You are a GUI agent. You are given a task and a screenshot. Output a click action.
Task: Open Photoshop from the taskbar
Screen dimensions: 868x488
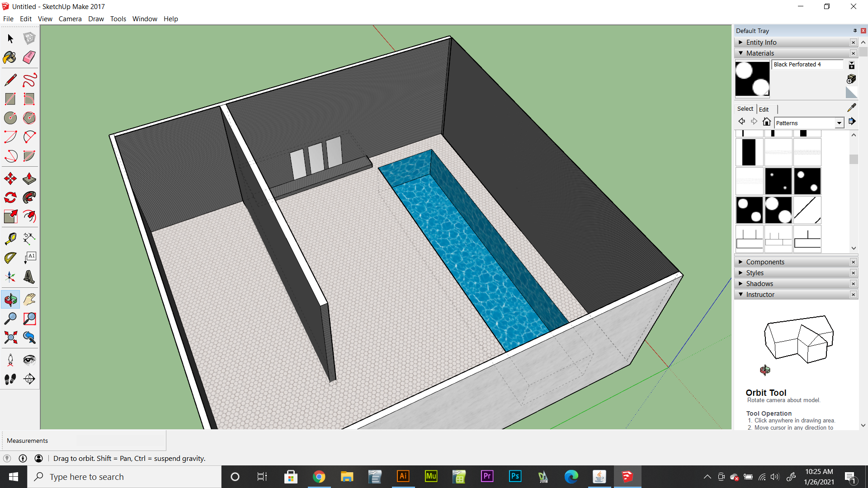[x=515, y=477]
